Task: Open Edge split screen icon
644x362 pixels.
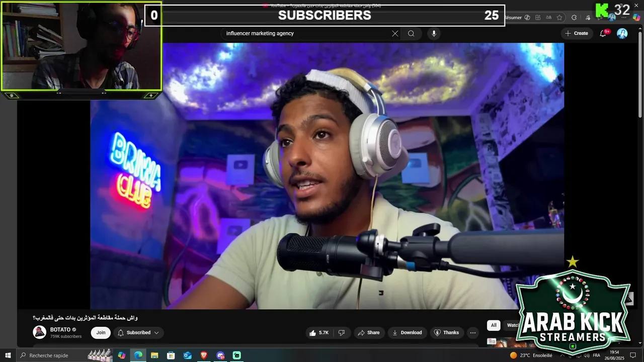Action: click(x=538, y=18)
